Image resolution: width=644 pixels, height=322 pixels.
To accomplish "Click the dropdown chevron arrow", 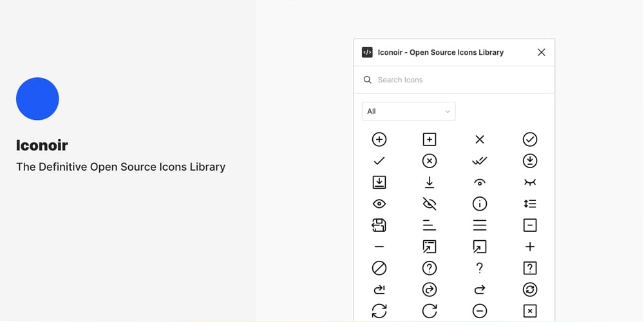I will (448, 111).
